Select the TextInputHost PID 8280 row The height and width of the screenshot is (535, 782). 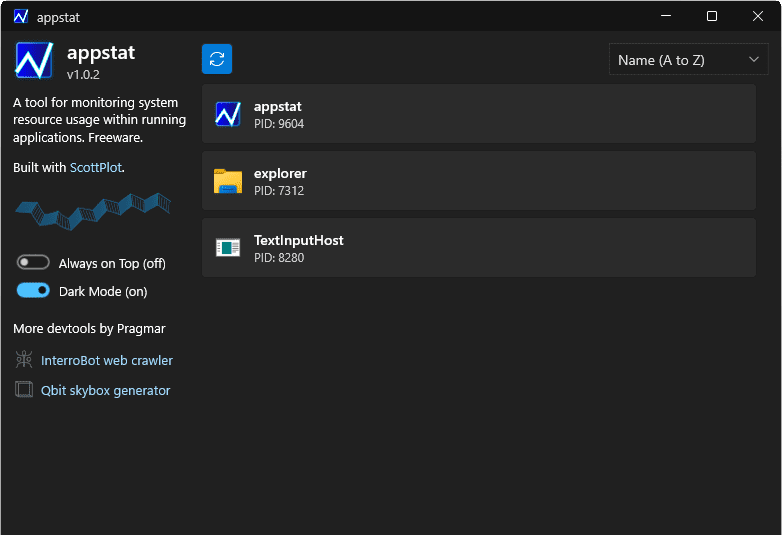point(480,248)
